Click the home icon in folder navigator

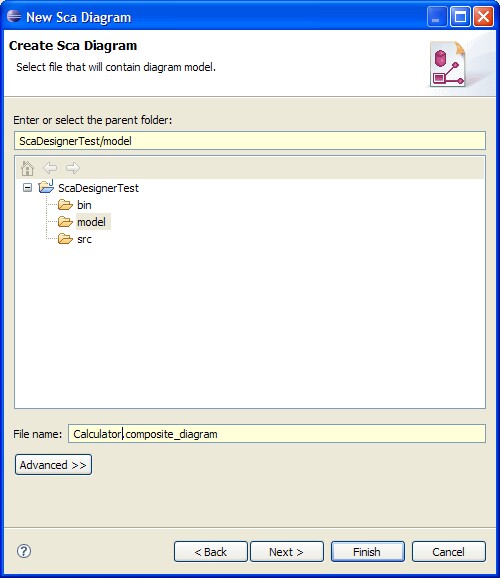(x=27, y=168)
